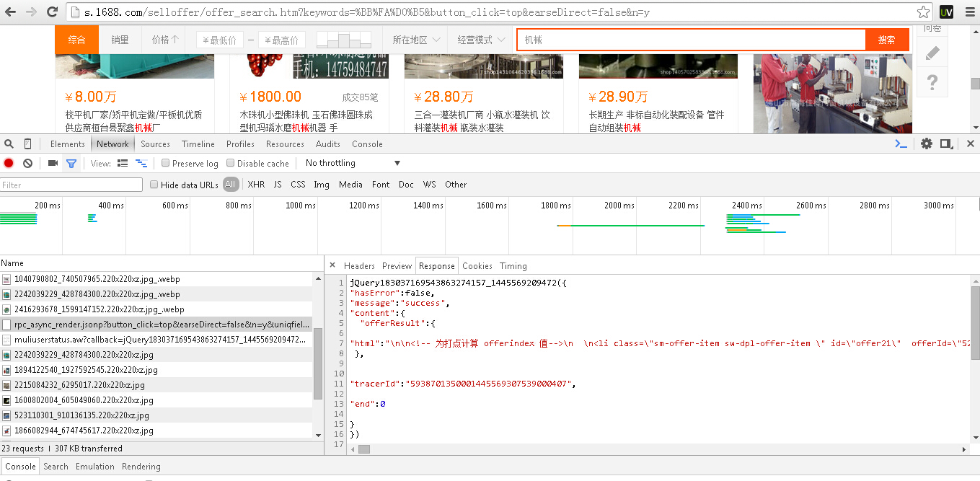Filter requests by XHR type
This screenshot has width=980, height=481.
256,185
